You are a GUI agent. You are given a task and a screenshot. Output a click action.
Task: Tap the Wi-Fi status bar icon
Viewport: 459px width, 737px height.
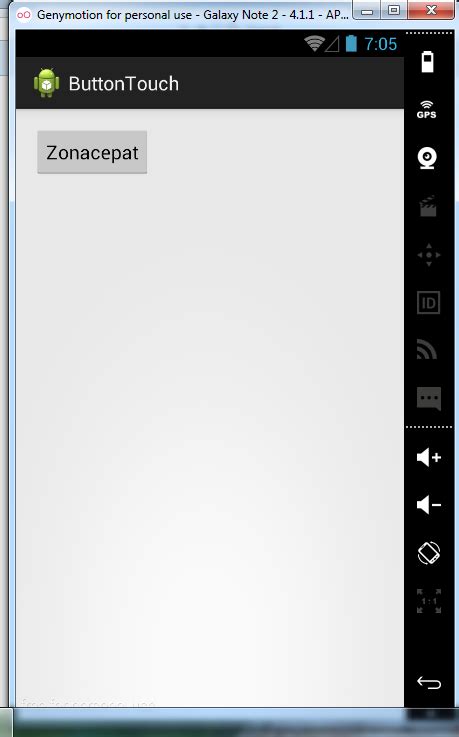(314, 44)
